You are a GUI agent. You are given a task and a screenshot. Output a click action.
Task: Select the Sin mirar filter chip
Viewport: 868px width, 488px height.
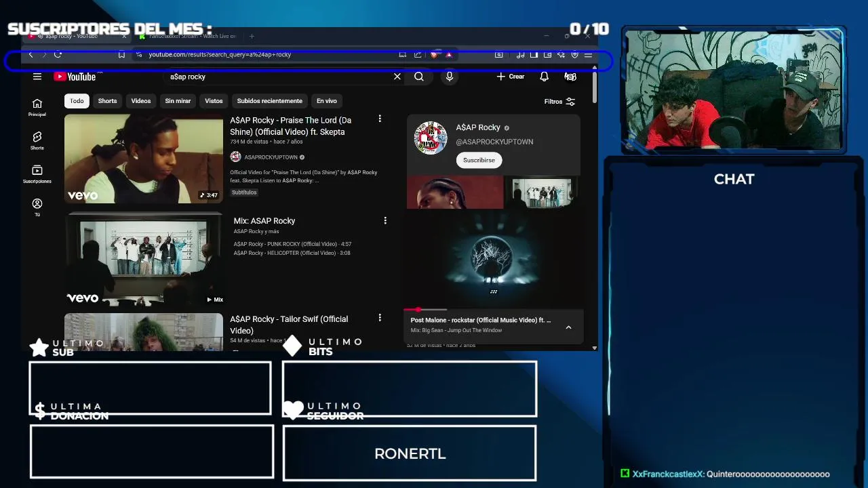coord(178,101)
